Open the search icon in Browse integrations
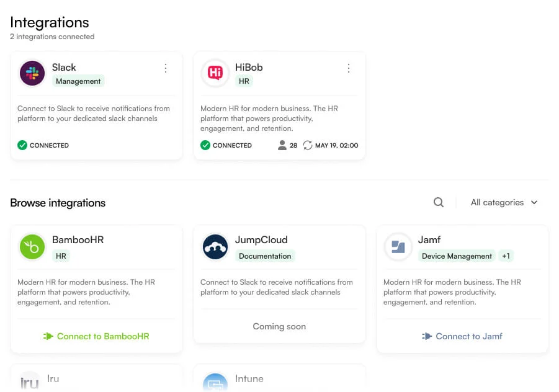 point(439,202)
